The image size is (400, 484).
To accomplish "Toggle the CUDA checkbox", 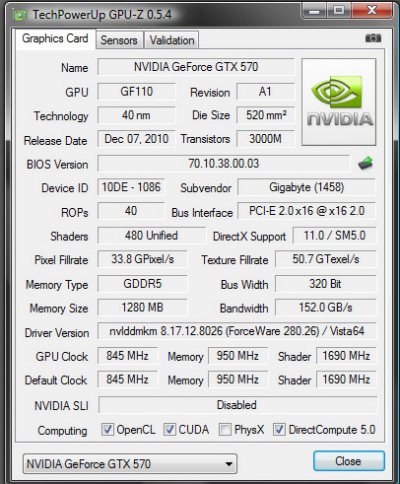I will (x=170, y=430).
